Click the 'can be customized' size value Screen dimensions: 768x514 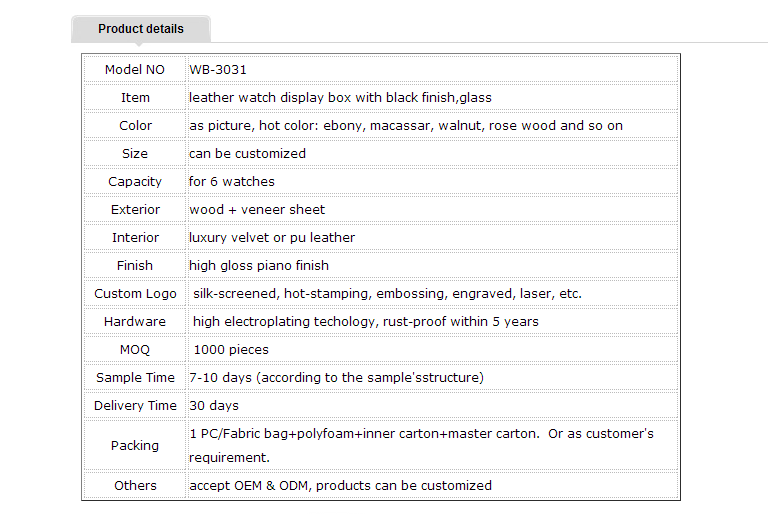pyautogui.click(x=247, y=153)
